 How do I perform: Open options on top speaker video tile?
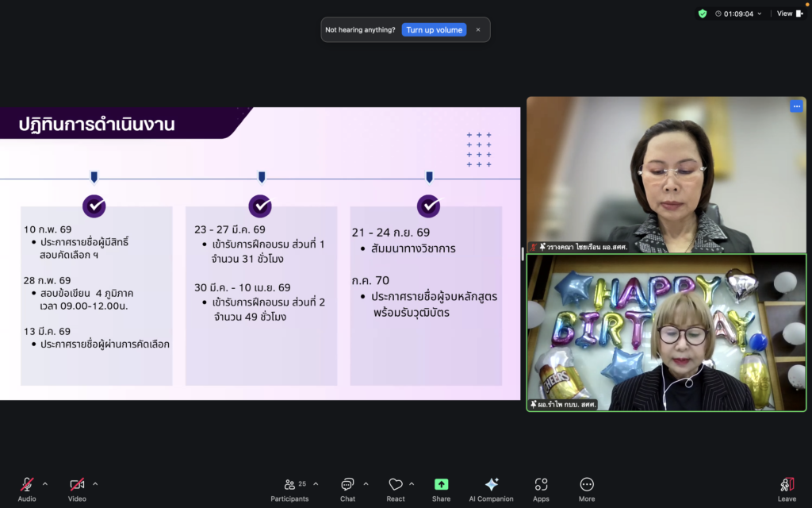(795, 106)
